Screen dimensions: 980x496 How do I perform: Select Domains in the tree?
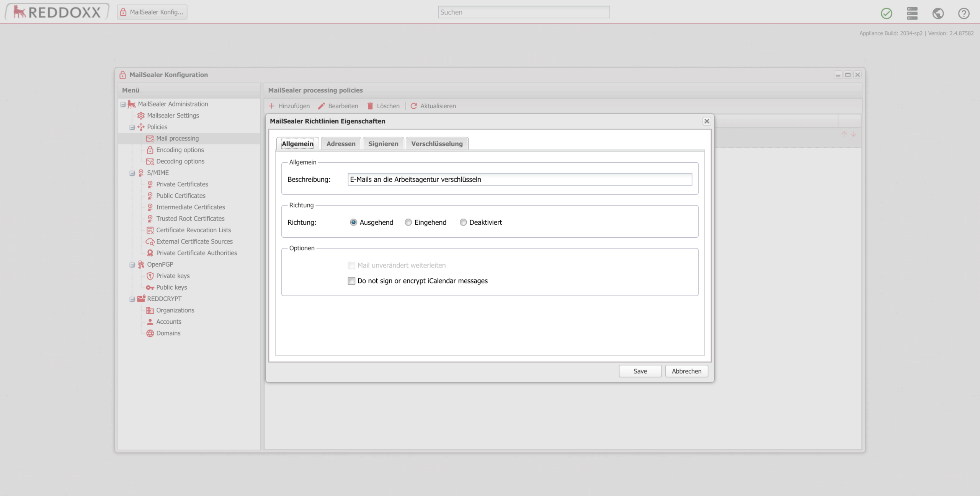tap(168, 333)
